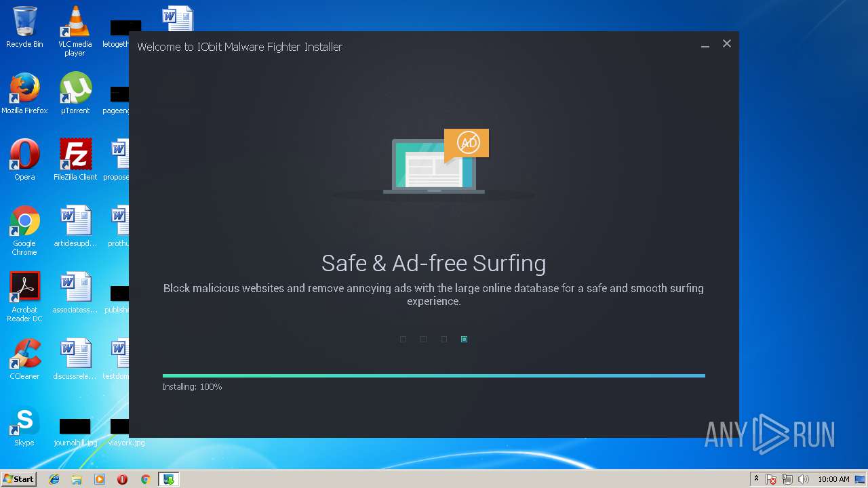
Task: Launch CCleaner desktop shortcut
Action: tap(24, 359)
